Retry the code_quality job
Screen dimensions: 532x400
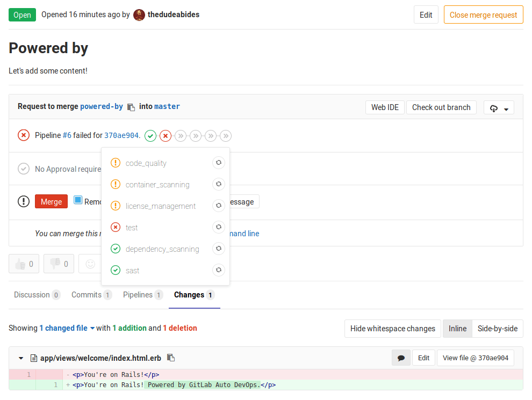219,163
